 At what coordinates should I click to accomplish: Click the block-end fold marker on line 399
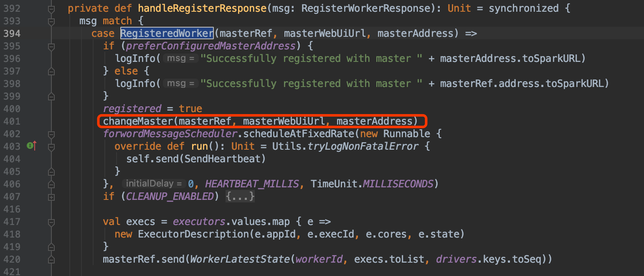click(51, 97)
